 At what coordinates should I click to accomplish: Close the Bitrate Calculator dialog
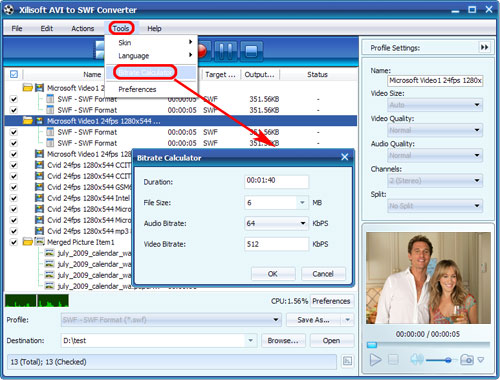[x=345, y=157]
